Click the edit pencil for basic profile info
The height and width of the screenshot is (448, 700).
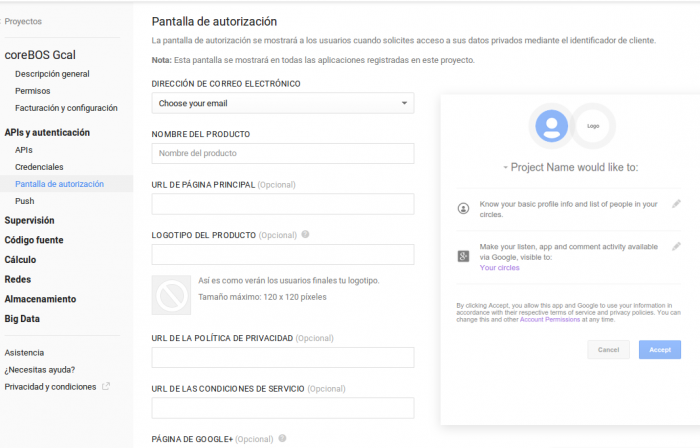[x=676, y=204]
